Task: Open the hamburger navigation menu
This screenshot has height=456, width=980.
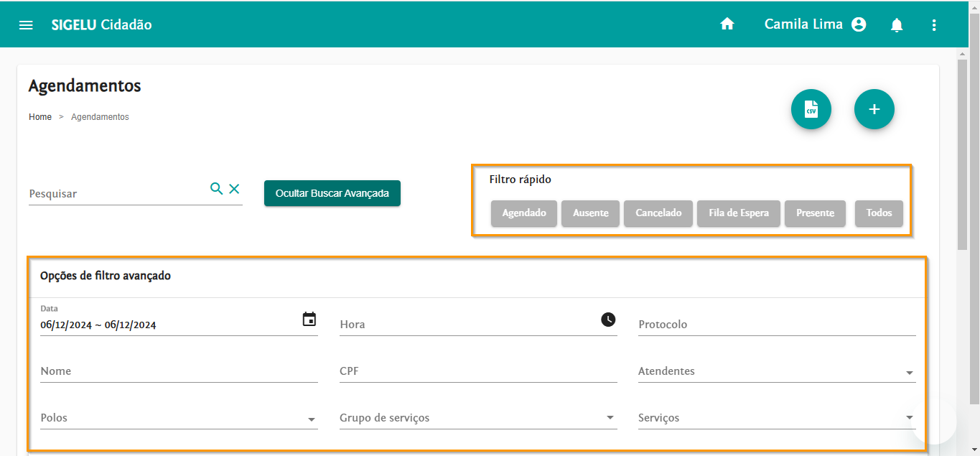Action: click(26, 25)
